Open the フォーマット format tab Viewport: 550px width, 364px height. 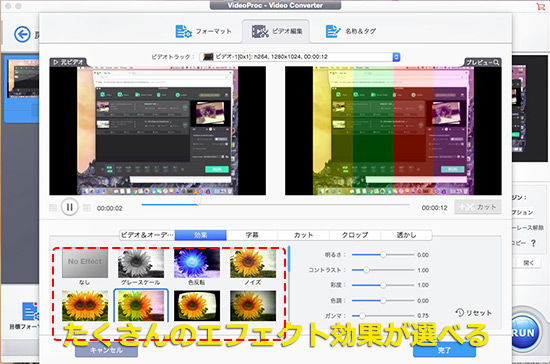tap(203, 32)
